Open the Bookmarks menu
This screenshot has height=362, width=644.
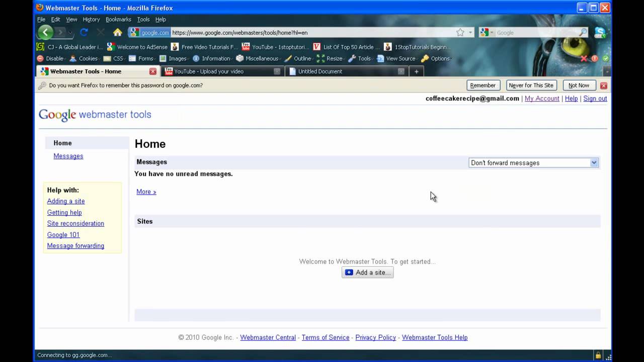tap(118, 20)
